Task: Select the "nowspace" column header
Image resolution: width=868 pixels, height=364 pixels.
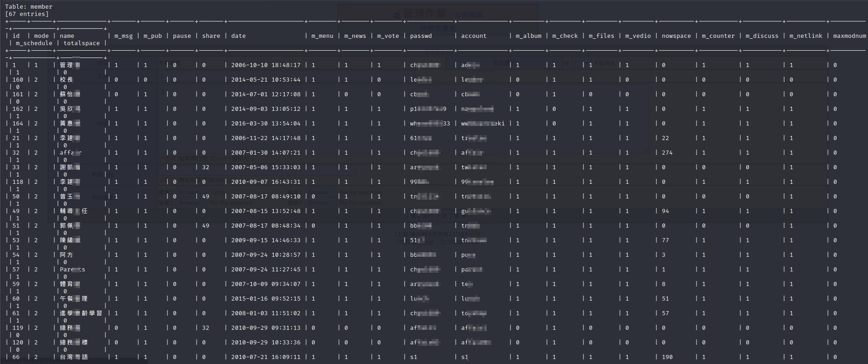Action: (676, 36)
